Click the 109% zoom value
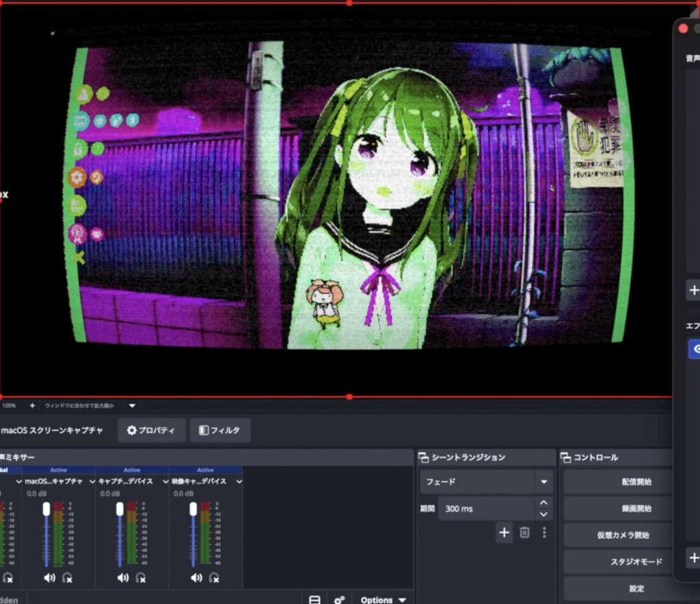Screen dimensions: 700x604 pos(8,406)
